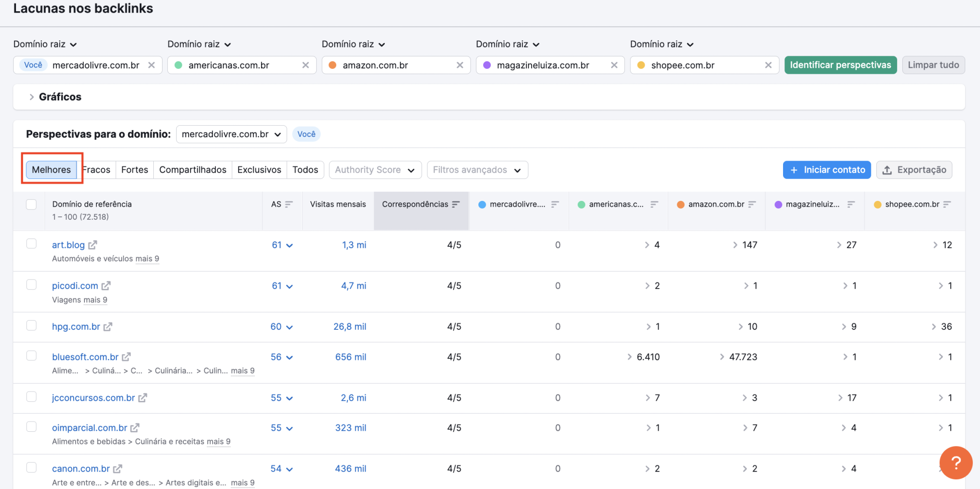Click the purple magazineluiza color dot
The height and width of the screenshot is (489, 980).
[487, 65]
